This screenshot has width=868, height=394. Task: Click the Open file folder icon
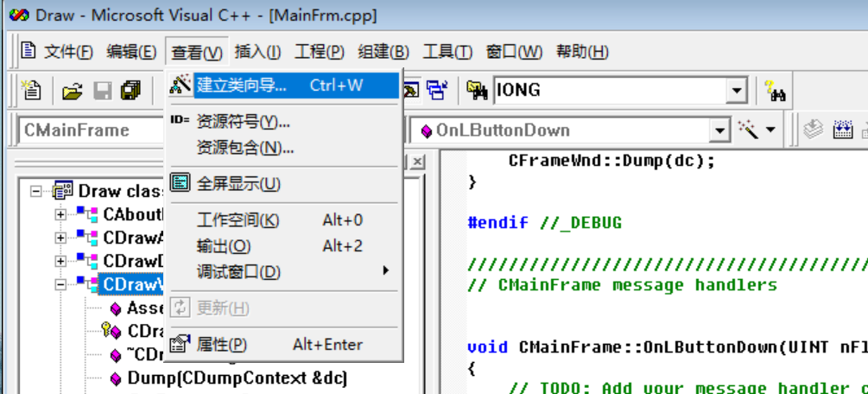72,91
